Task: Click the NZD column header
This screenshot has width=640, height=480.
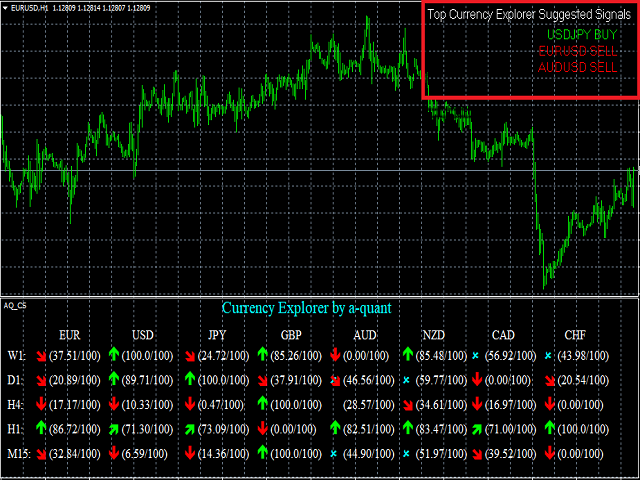Action: pyautogui.click(x=433, y=336)
